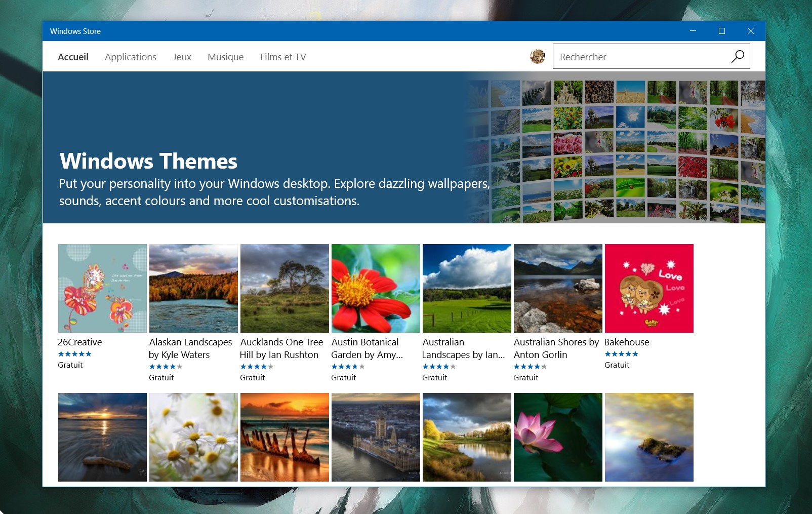Open Australian Shores rocky lake thumbnail
812x514 pixels.
coord(558,288)
